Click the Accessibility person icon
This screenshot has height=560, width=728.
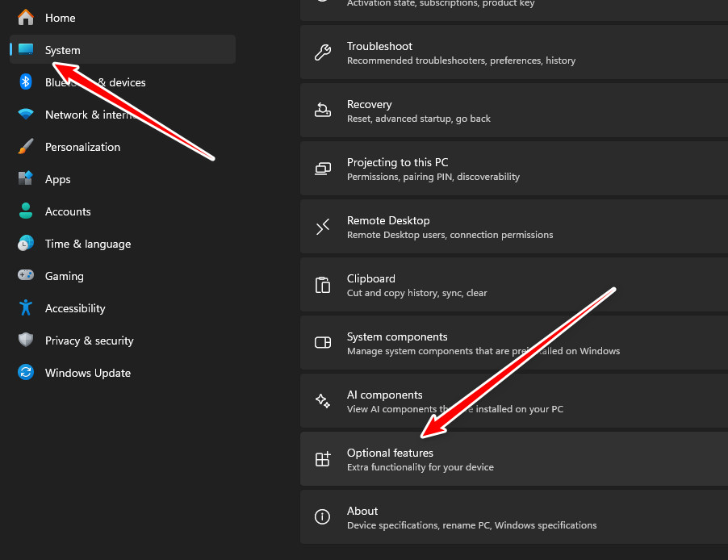pyautogui.click(x=24, y=308)
